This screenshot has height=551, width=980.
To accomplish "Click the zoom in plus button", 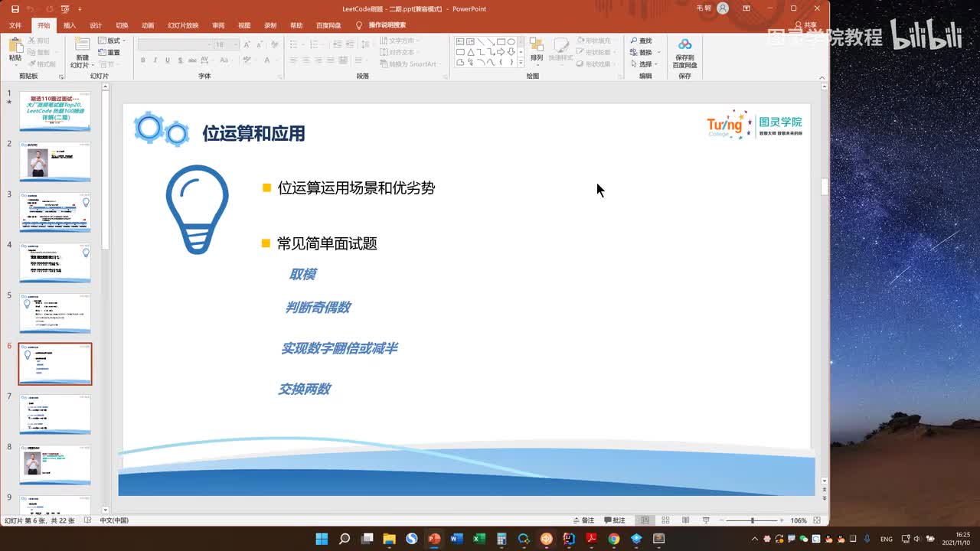I will point(782,520).
